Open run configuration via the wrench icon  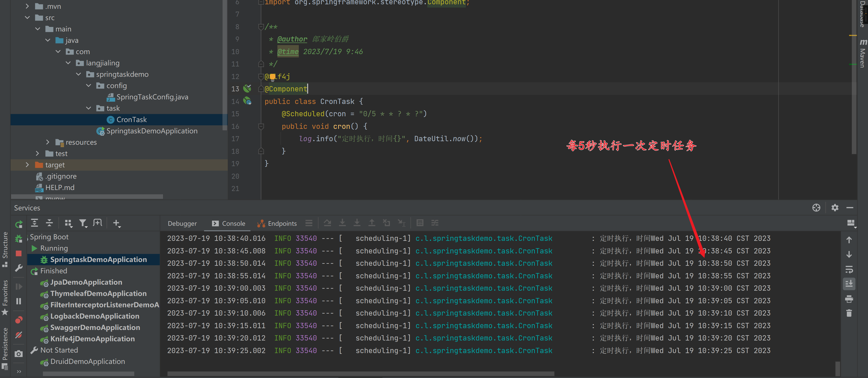(x=19, y=268)
